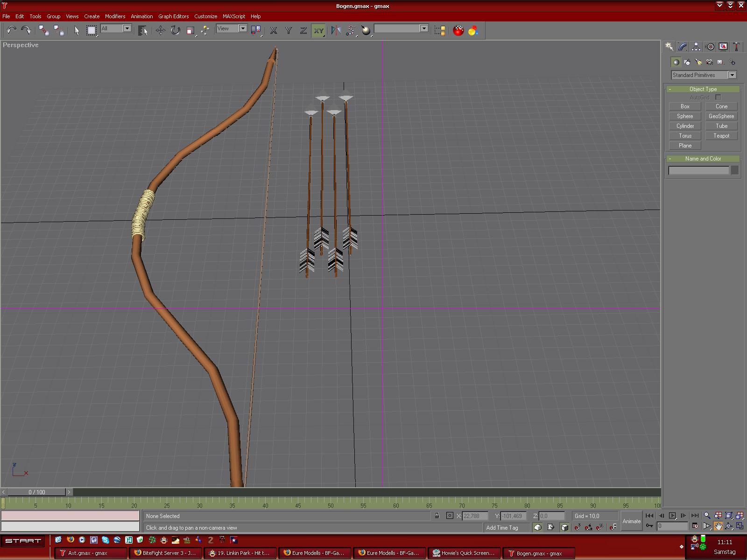Screen dimensions: 747x560
Task: Open the MAXScript menu
Action: click(233, 16)
